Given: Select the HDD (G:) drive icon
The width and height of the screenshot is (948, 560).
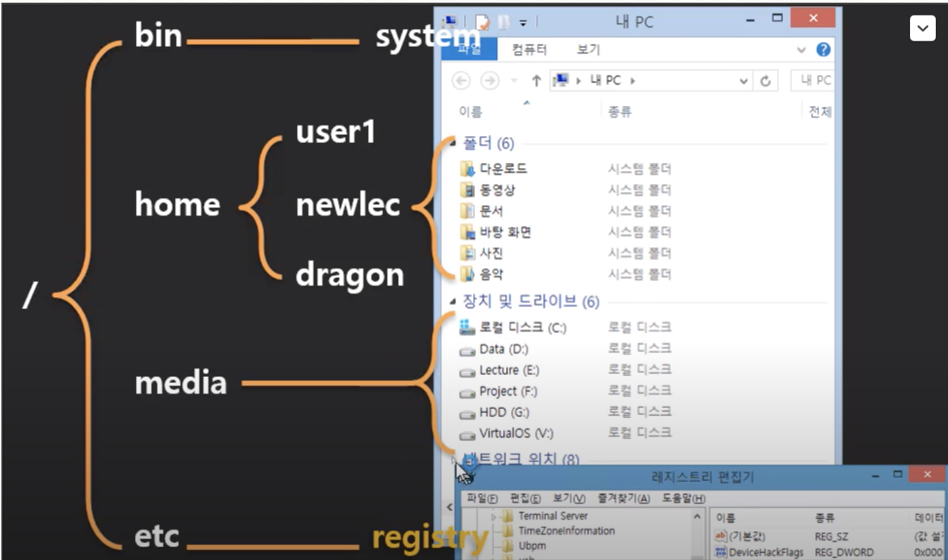Looking at the screenshot, I should (467, 414).
